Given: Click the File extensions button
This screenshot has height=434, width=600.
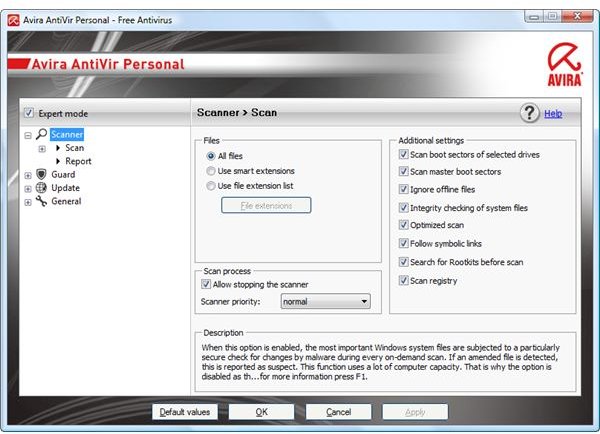Looking at the screenshot, I should click(x=266, y=206).
